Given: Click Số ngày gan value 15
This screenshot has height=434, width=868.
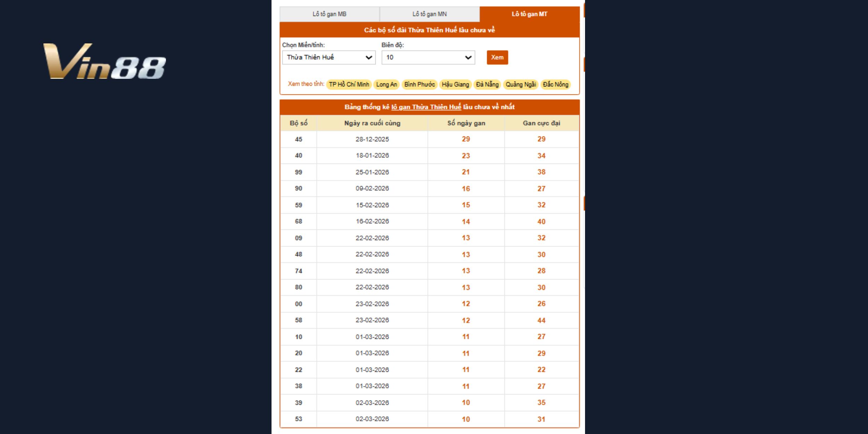Looking at the screenshot, I should (x=466, y=205).
